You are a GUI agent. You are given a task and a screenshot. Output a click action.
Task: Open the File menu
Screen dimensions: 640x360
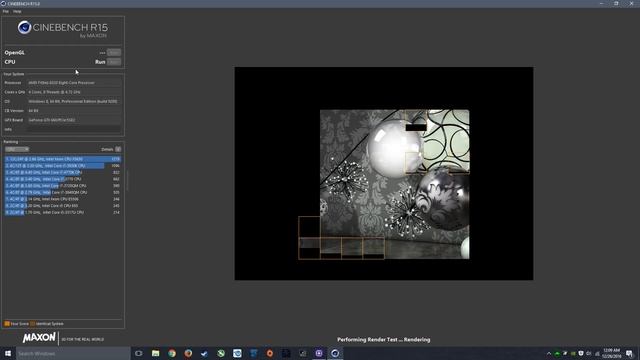click(x=6, y=11)
